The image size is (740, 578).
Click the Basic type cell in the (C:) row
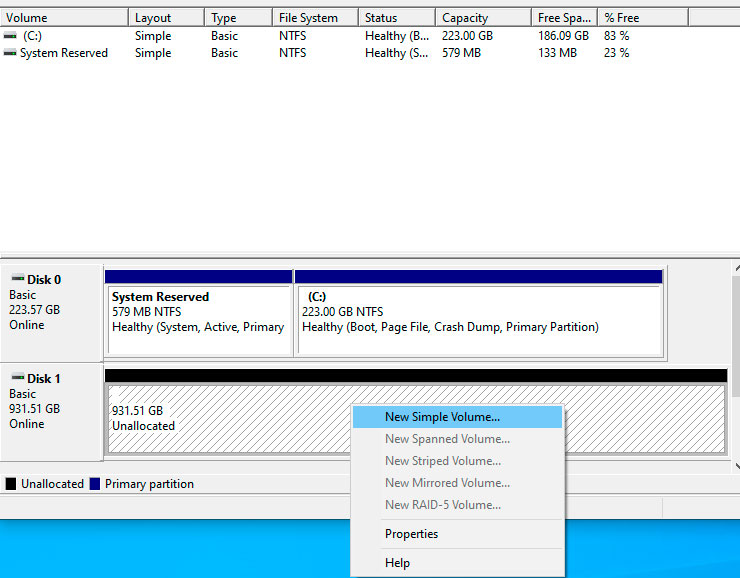pos(224,36)
